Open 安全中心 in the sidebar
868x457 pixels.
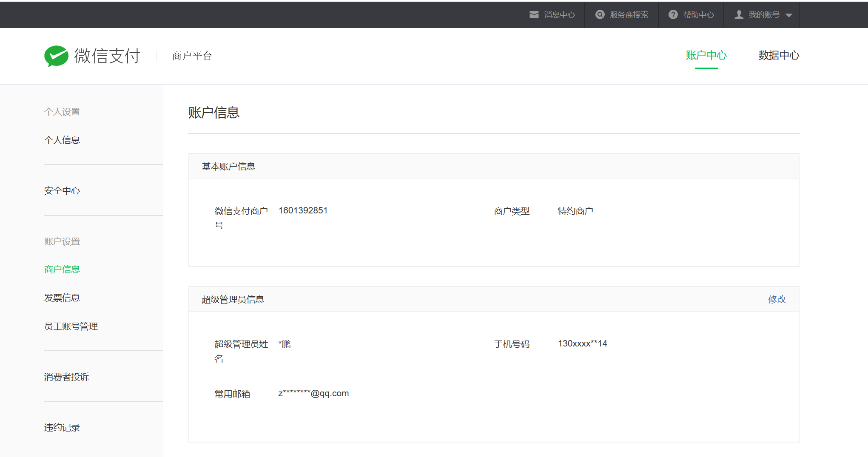pos(62,190)
